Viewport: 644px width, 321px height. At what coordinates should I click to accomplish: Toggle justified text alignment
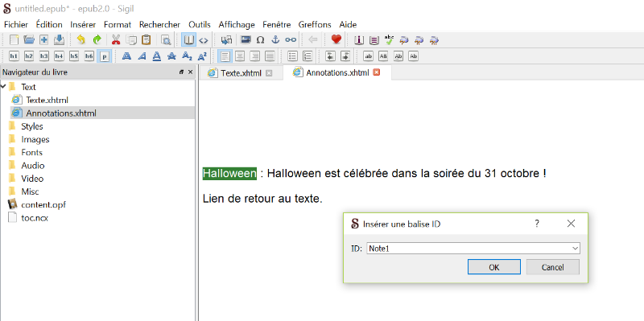click(x=270, y=56)
